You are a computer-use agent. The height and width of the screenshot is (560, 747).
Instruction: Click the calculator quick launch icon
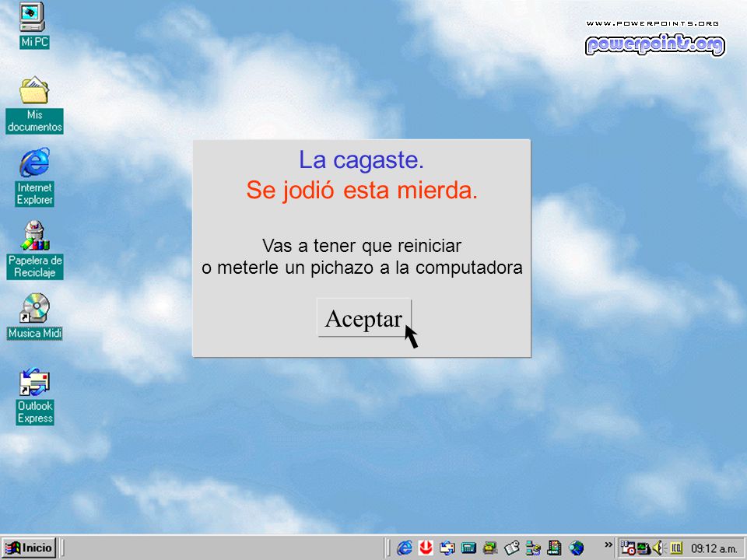[468, 548]
